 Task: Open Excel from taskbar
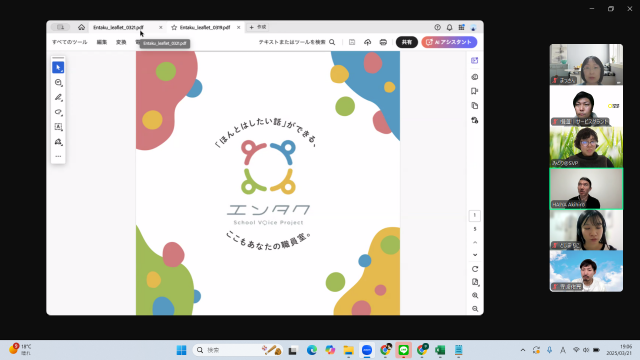(x=440, y=350)
